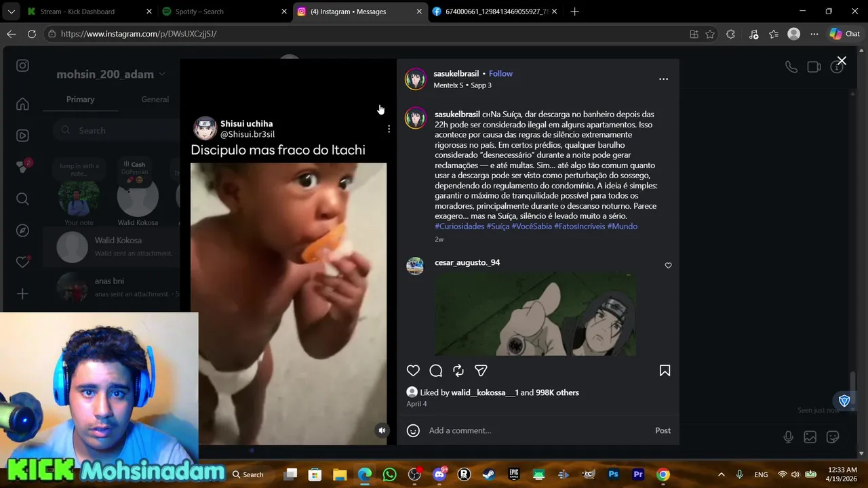Follow sasukelbrasil

pyautogui.click(x=500, y=73)
